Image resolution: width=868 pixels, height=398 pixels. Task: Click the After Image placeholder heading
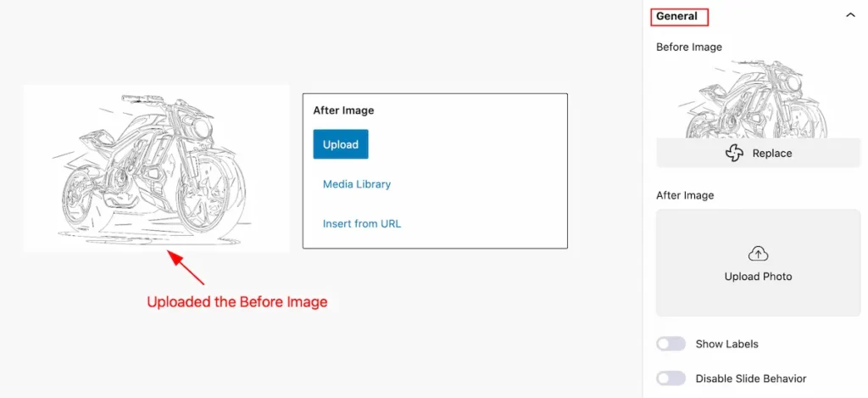343,110
